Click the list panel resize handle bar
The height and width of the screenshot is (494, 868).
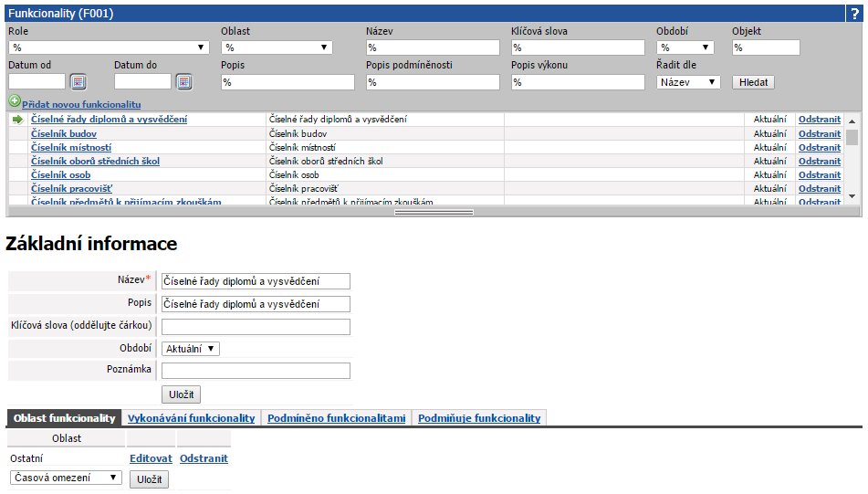(434, 212)
